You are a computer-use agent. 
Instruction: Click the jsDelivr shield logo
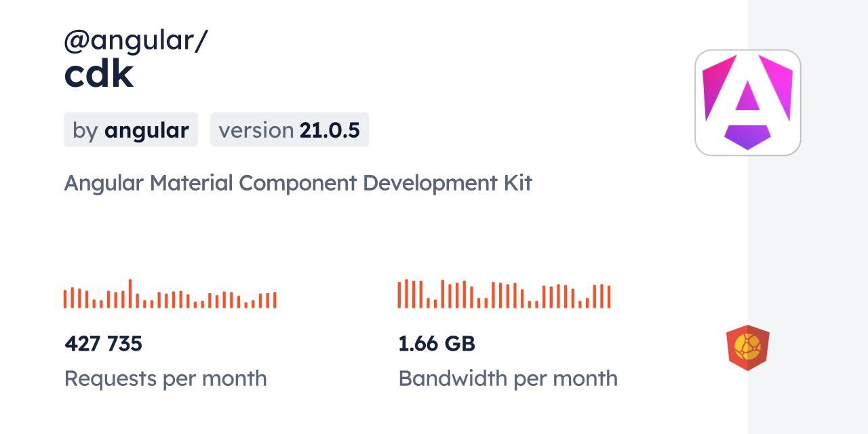(747, 347)
